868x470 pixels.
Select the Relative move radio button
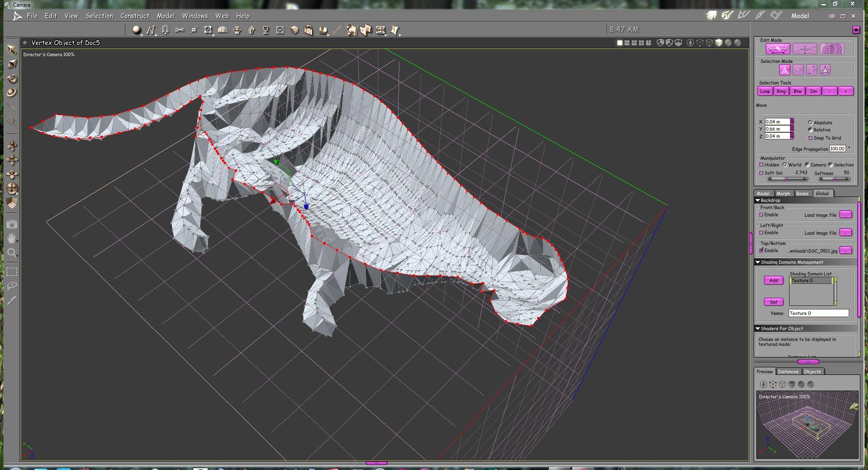810,130
